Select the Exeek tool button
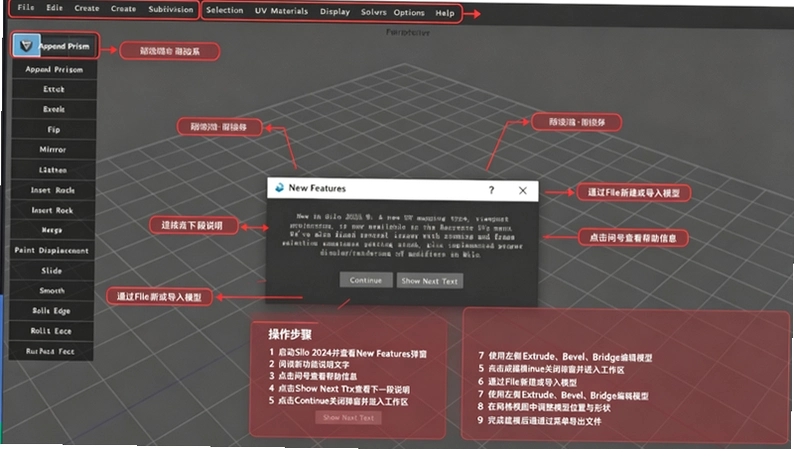794x449 pixels. tap(54, 109)
